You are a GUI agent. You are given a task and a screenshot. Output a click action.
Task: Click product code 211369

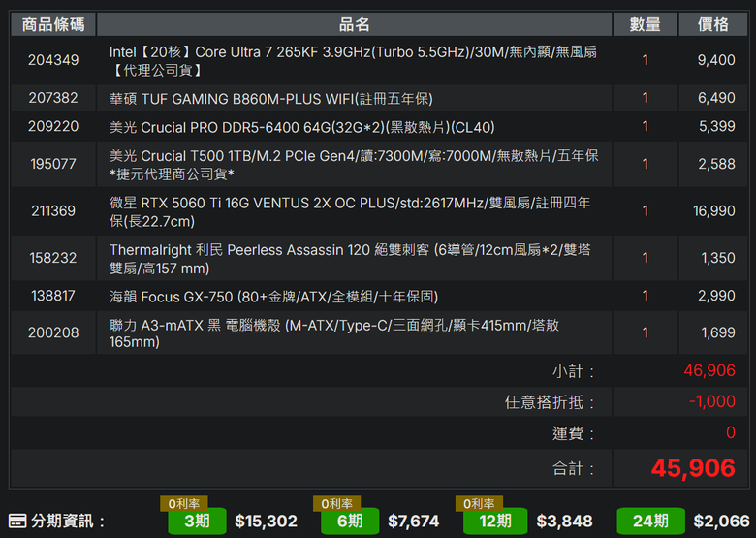pos(53,210)
